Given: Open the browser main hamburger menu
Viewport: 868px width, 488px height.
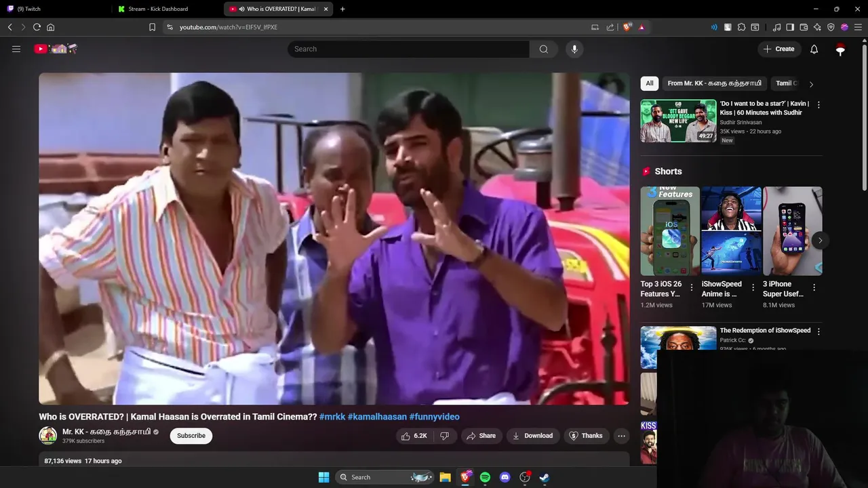Looking at the screenshot, I should 858,27.
